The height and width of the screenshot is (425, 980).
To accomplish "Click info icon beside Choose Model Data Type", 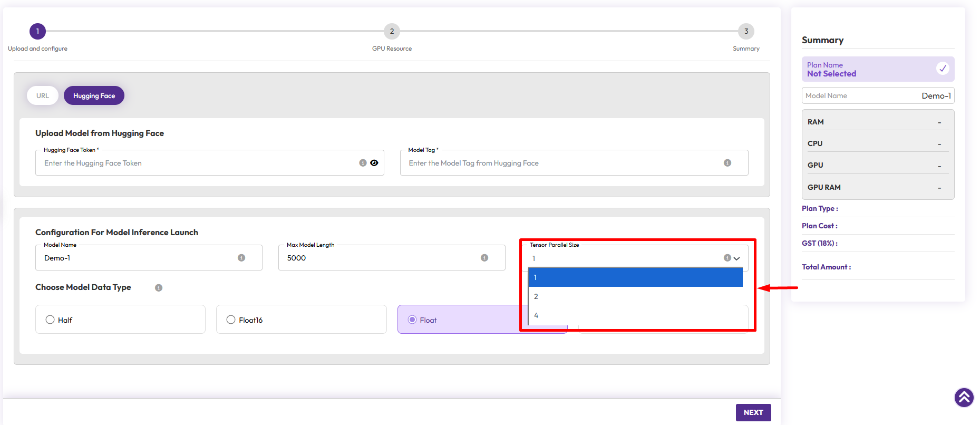I will tap(159, 288).
